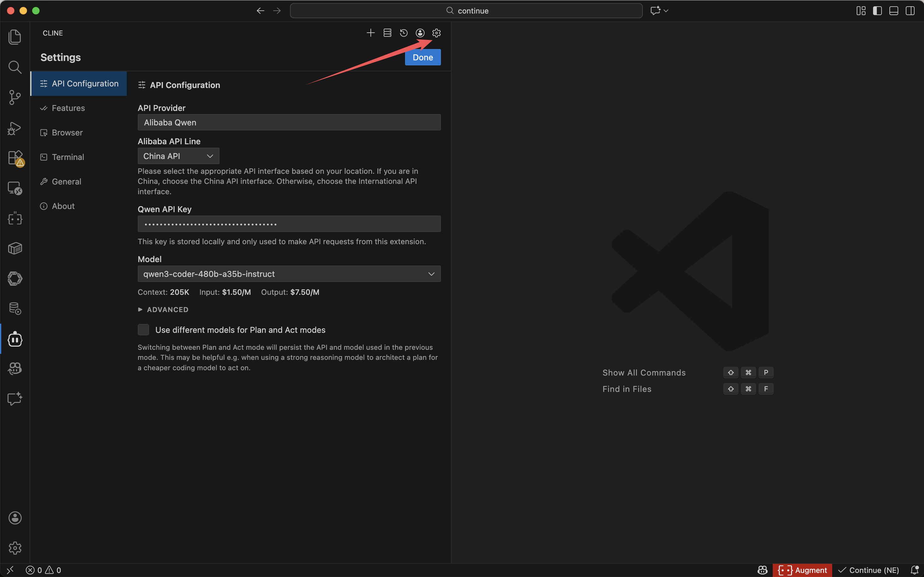Open the Model selection dropdown

click(289, 274)
